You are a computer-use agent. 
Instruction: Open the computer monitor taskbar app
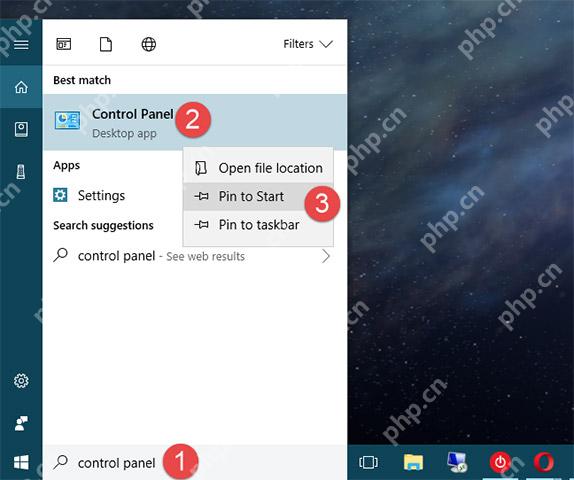pos(457,462)
